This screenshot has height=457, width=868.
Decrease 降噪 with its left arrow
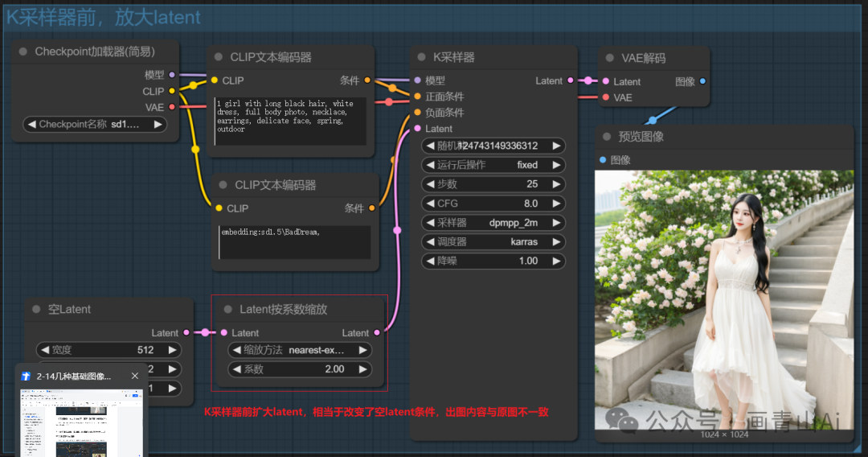tap(430, 261)
